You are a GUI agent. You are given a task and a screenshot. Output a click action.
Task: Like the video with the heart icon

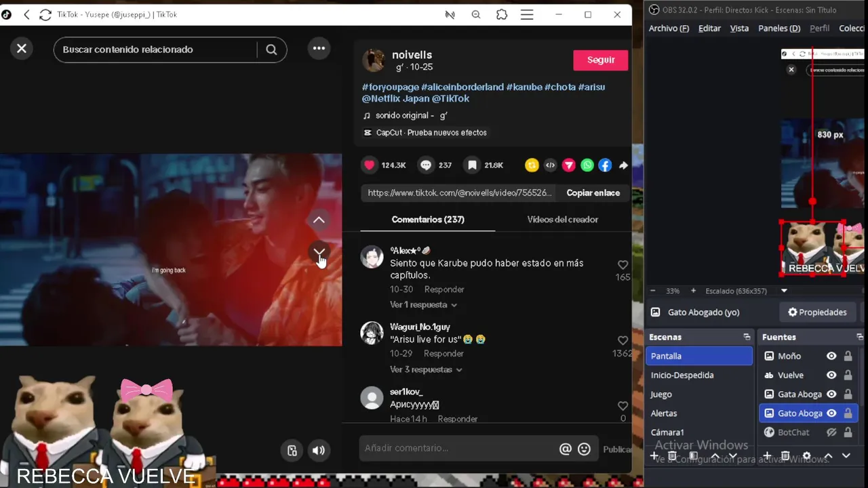click(370, 165)
